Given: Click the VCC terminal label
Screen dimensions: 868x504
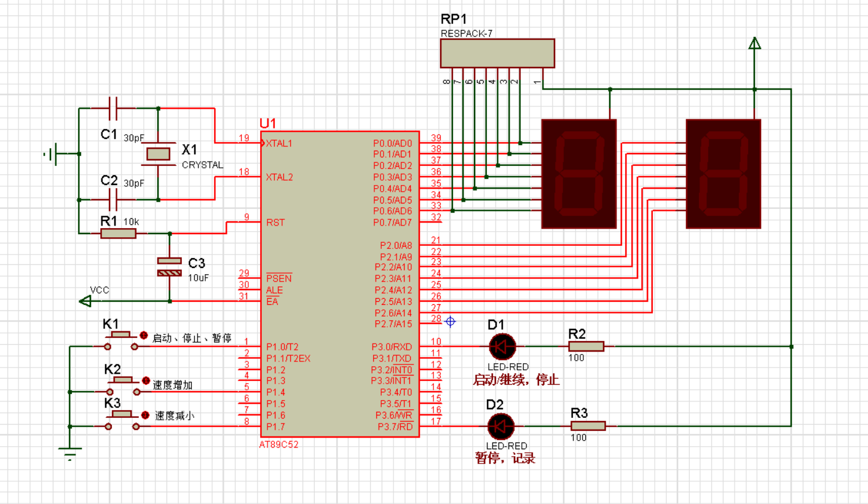Looking at the screenshot, I should click(100, 289).
